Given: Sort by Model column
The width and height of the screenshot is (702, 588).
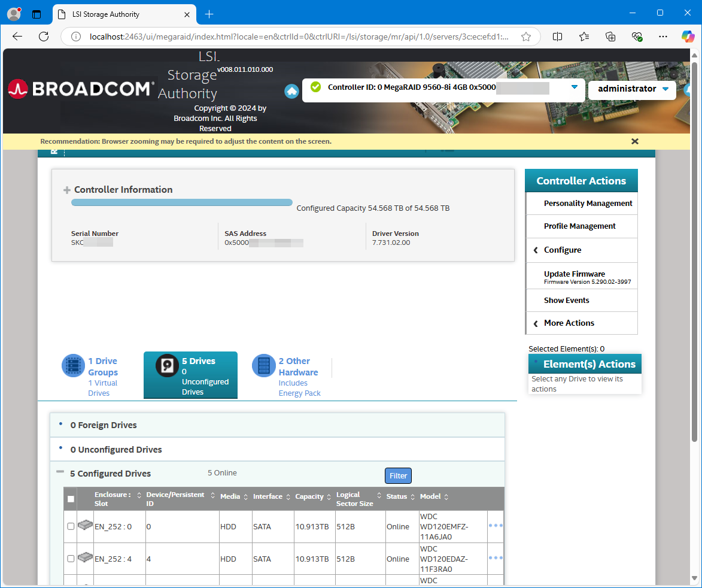Looking at the screenshot, I should point(446,497).
